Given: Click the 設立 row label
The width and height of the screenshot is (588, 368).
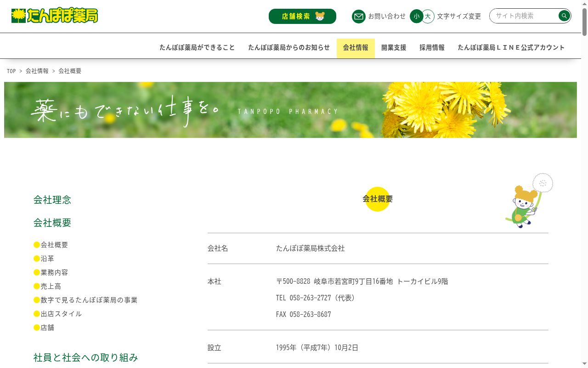Looking at the screenshot, I should coord(215,348).
